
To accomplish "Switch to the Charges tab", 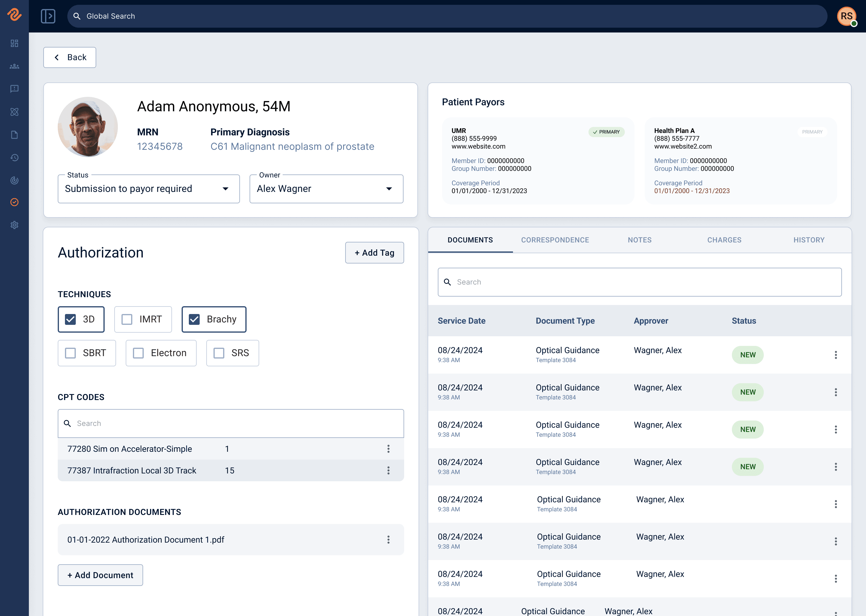I will 724,240.
